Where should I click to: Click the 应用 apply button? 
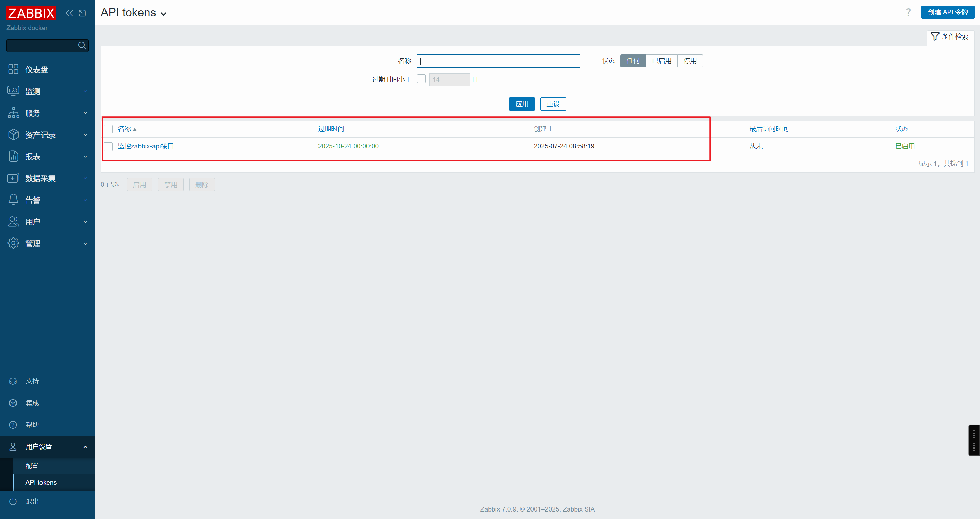522,104
